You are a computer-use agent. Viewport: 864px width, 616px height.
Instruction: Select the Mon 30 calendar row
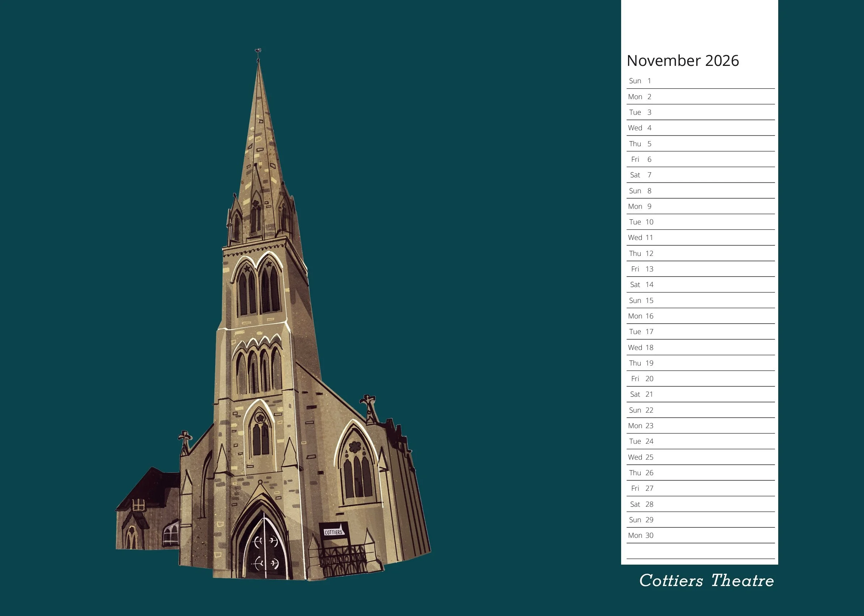700,535
